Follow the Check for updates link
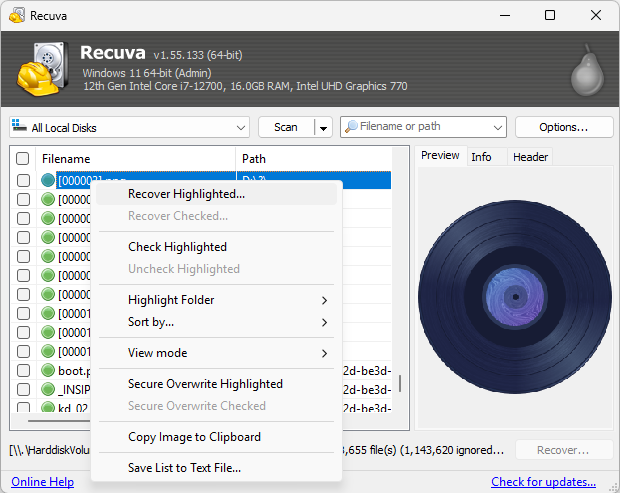Screen dimensions: 620x493 (x=543, y=482)
